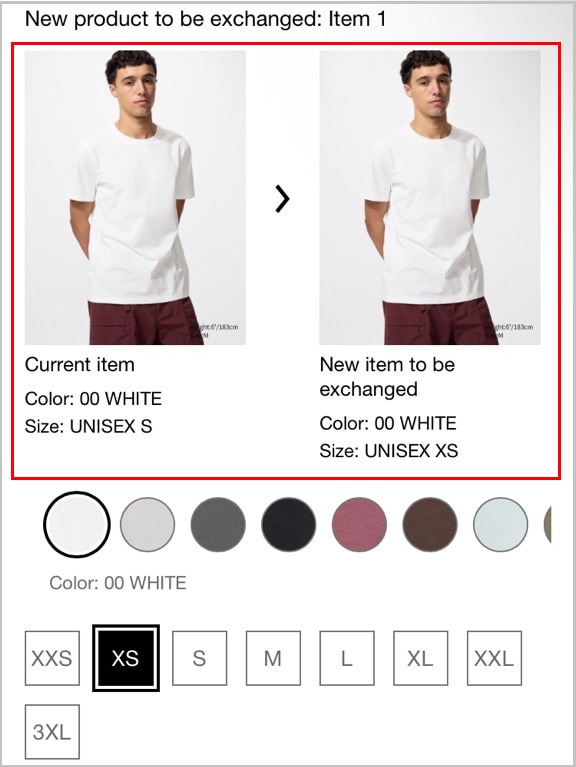Select the light blue color swatch

pyautogui.click(x=501, y=524)
